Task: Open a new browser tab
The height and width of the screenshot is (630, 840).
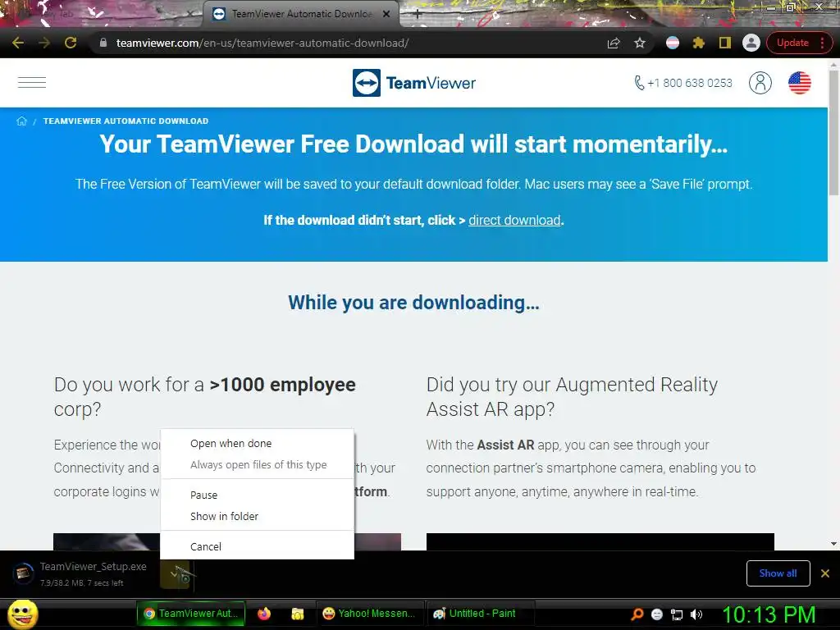Action: (418, 15)
